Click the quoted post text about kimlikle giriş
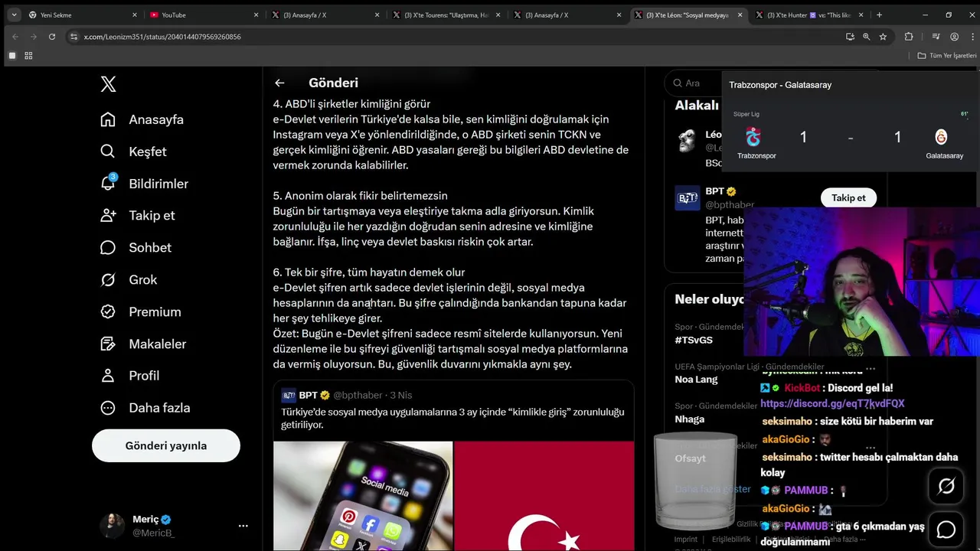980x551 pixels. 452,418
